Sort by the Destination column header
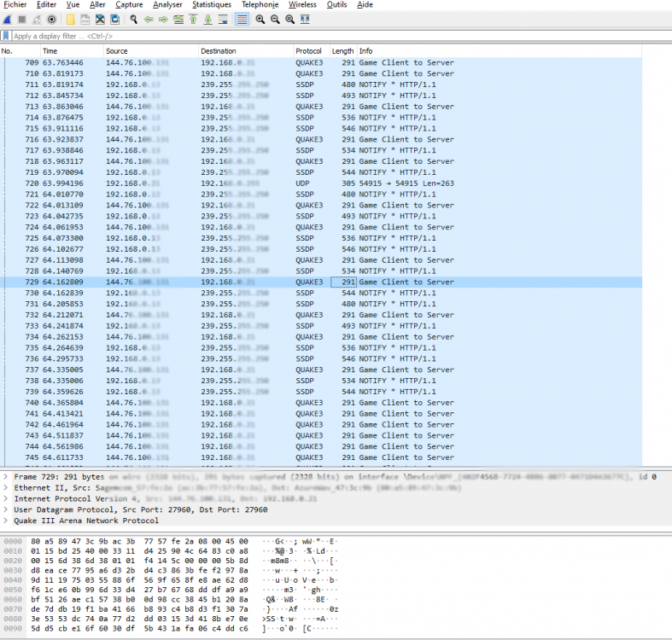 point(246,51)
